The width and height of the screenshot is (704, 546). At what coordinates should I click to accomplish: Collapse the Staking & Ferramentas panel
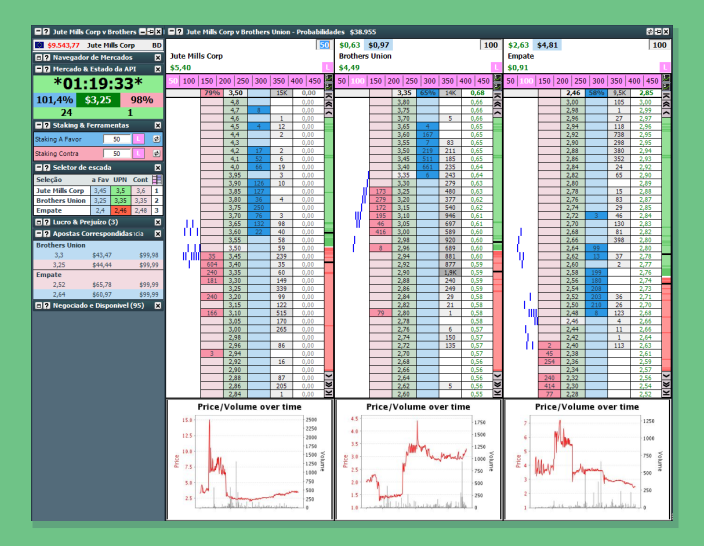pos(39,125)
